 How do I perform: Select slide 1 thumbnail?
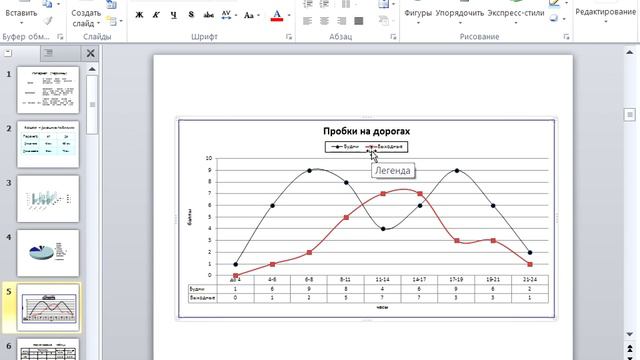pos(48,90)
